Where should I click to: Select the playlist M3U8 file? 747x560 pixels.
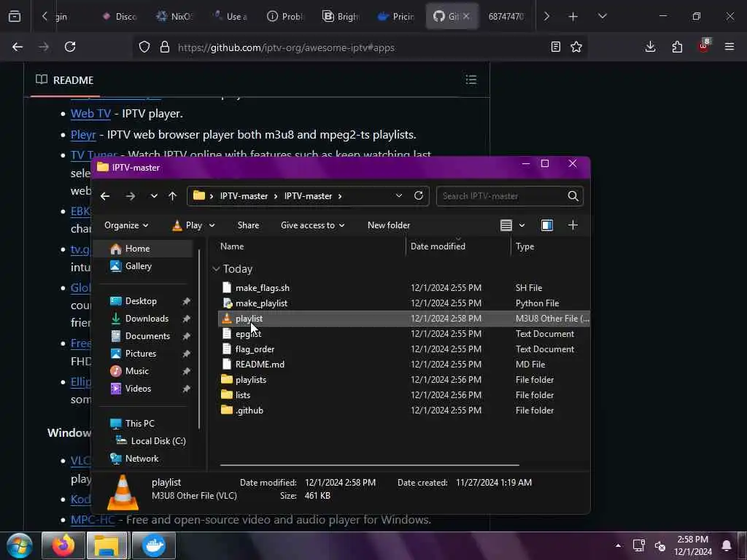pos(404,319)
